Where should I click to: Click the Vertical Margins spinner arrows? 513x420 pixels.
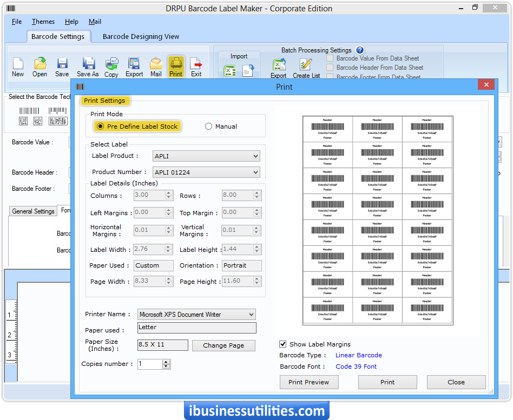257,230
